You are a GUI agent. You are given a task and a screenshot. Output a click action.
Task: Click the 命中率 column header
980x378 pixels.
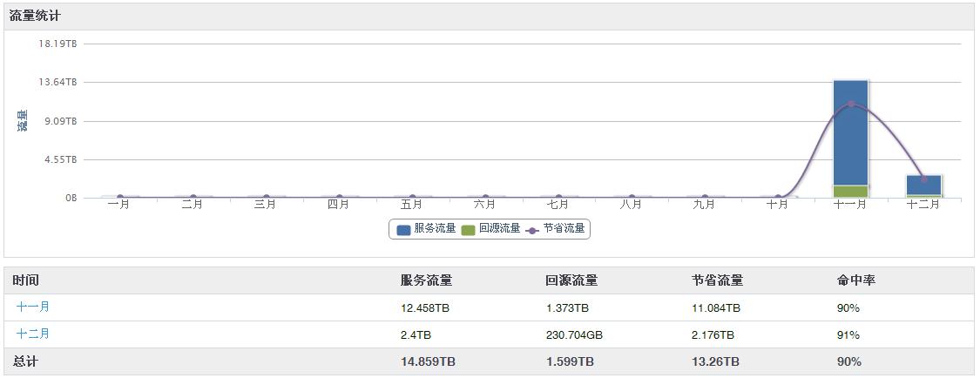point(855,280)
